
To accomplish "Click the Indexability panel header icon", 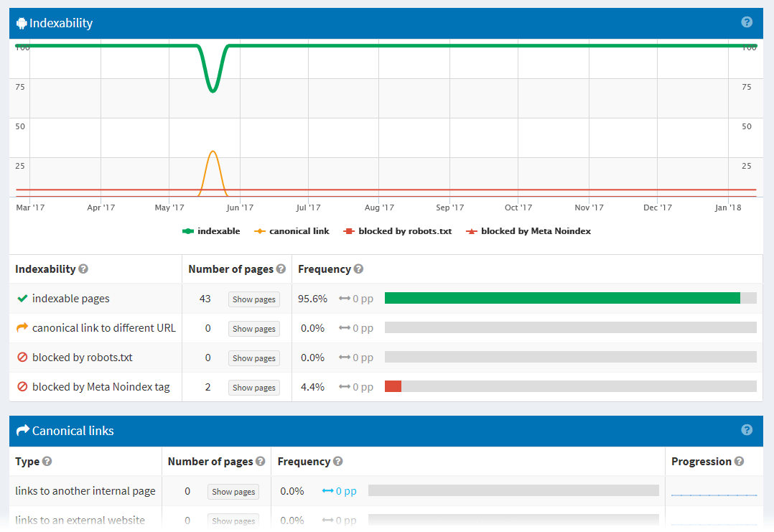I will pyautogui.click(x=22, y=22).
